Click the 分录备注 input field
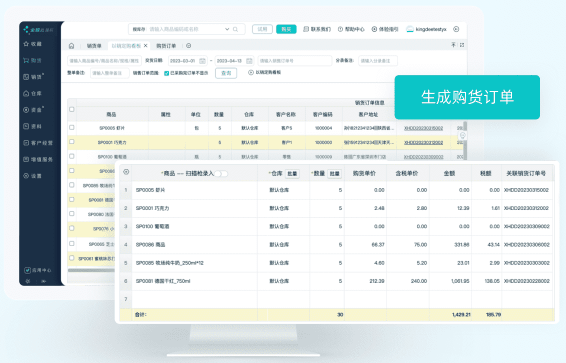 click(x=378, y=61)
